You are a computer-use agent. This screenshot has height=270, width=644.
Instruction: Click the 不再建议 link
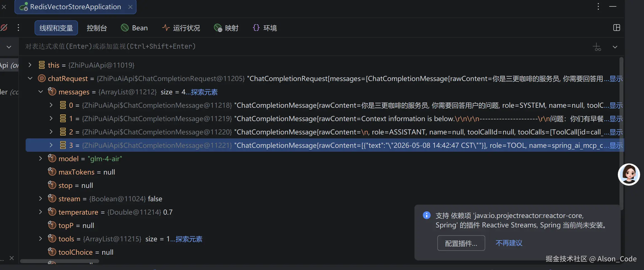(509, 243)
